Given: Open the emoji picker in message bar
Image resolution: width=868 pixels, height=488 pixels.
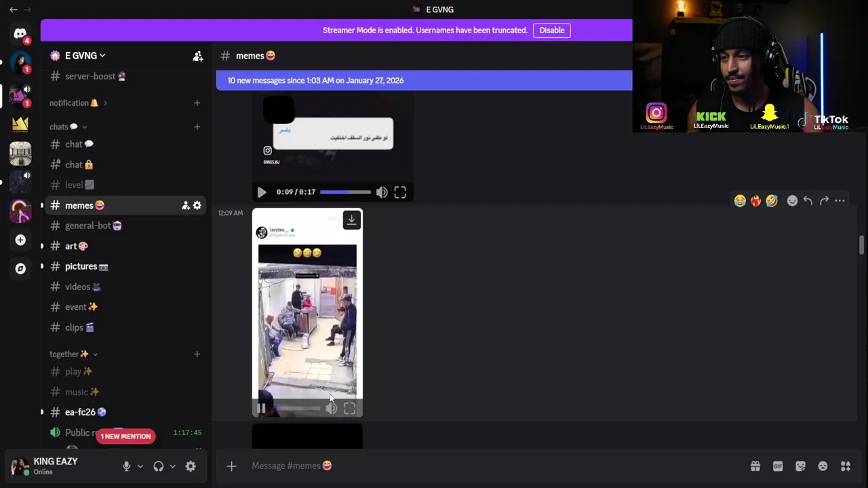Looking at the screenshot, I should [823, 466].
